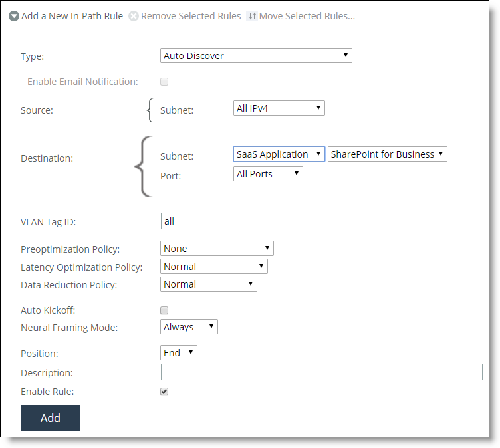Focus the Description text field
Image resolution: width=500 pixels, height=448 pixels.
point(321,372)
